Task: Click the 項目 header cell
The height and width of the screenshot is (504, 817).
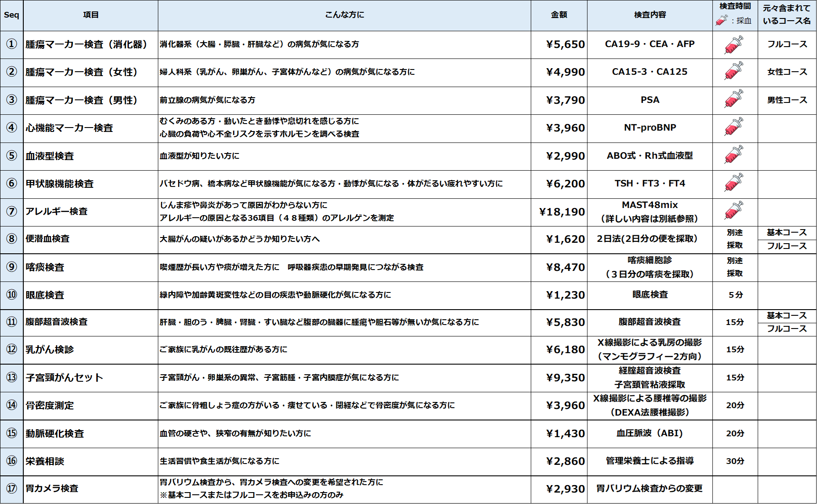Action: pos(91,15)
